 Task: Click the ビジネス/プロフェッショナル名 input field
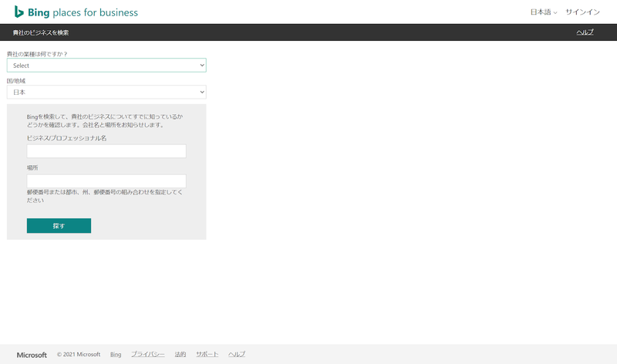(x=106, y=151)
